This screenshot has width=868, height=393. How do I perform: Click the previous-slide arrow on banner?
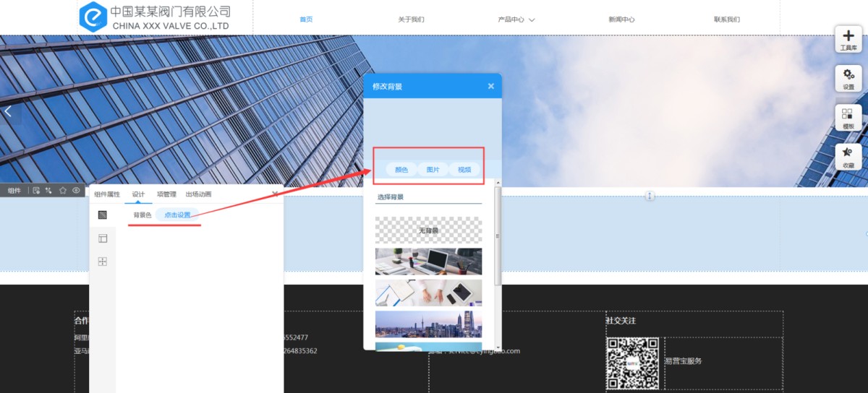(9, 112)
